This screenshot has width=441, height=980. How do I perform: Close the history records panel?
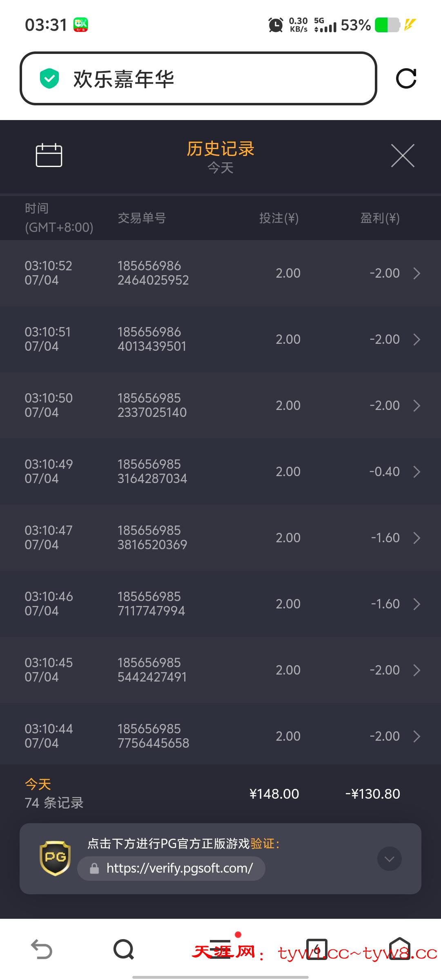coord(403,156)
